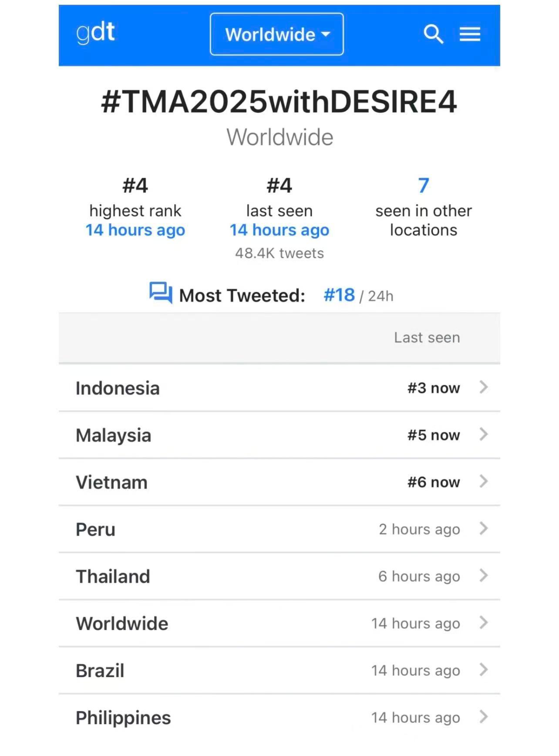Expand the Malaysia row chevron

pos(483,434)
